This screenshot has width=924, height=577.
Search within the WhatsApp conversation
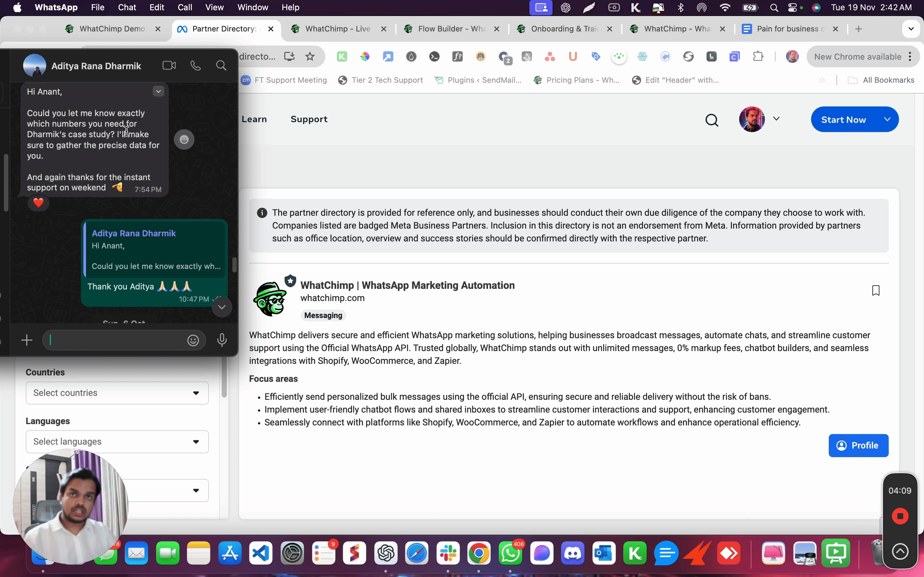pos(221,66)
